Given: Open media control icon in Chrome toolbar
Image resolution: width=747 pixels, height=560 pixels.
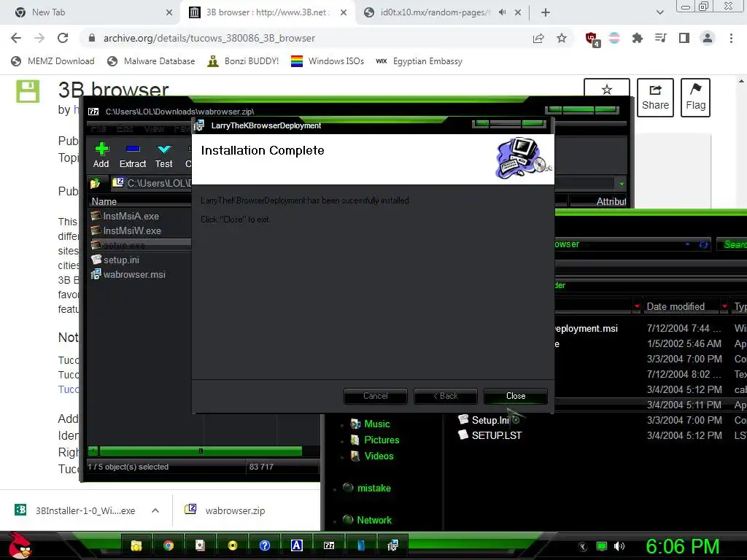Looking at the screenshot, I should pyautogui.click(x=661, y=38).
